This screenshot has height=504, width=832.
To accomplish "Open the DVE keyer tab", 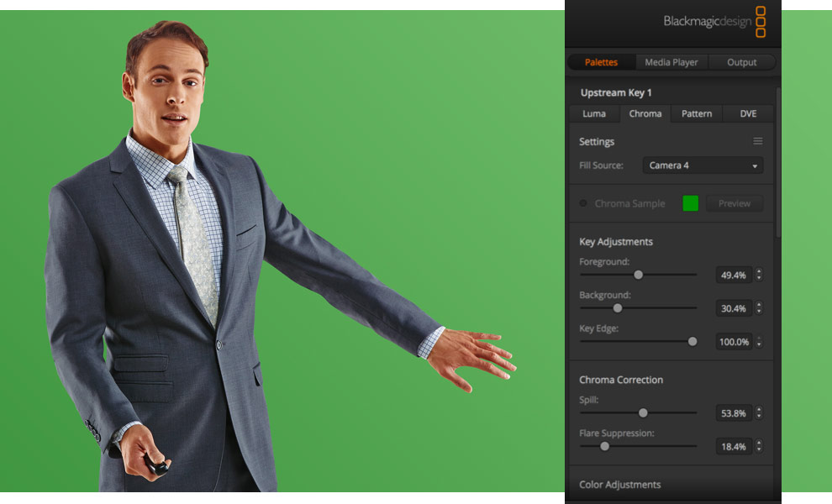I will 746,113.
